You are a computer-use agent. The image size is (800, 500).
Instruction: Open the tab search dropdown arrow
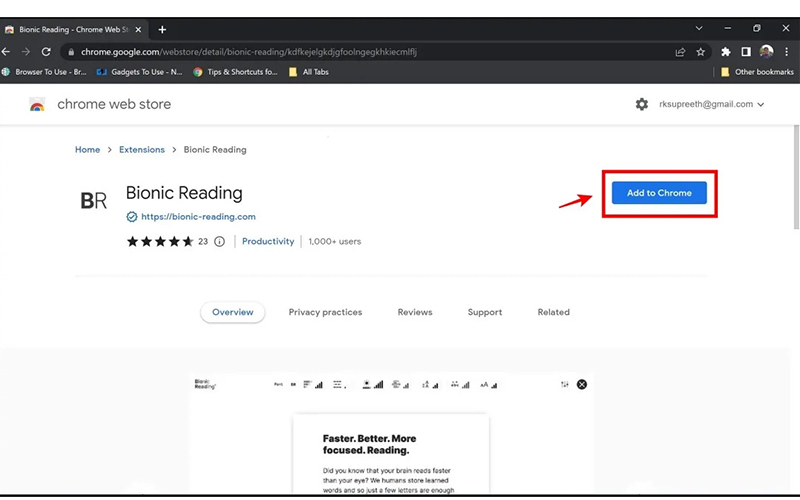coord(699,29)
